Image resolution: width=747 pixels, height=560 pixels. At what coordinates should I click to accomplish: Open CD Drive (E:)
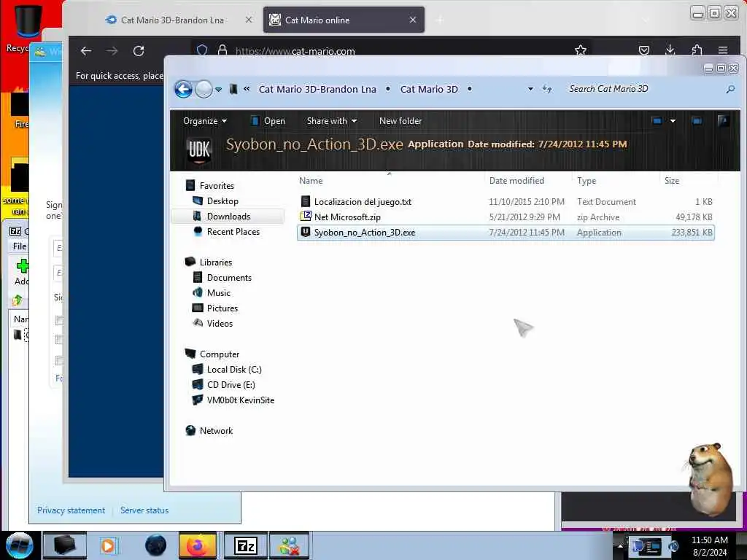[x=231, y=385]
